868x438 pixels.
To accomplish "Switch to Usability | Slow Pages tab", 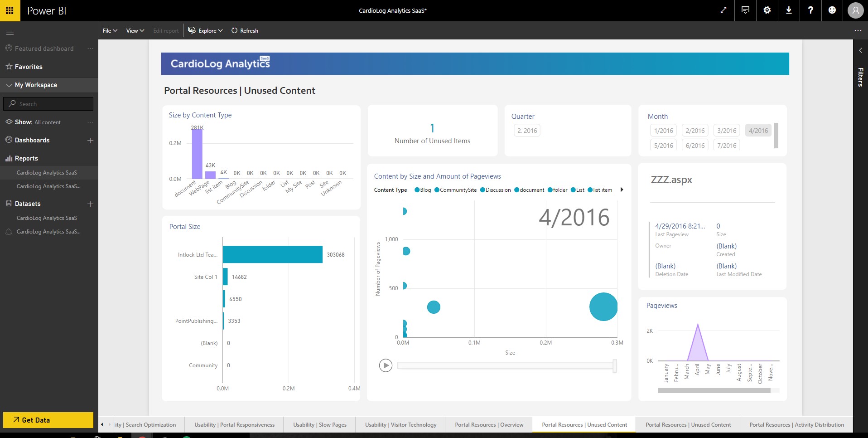I will (x=319, y=425).
